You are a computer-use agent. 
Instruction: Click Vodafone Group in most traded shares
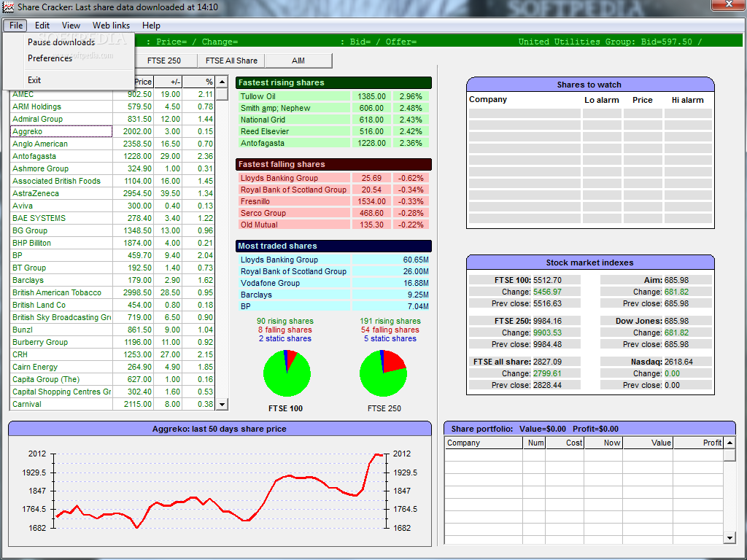coord(295,283)
